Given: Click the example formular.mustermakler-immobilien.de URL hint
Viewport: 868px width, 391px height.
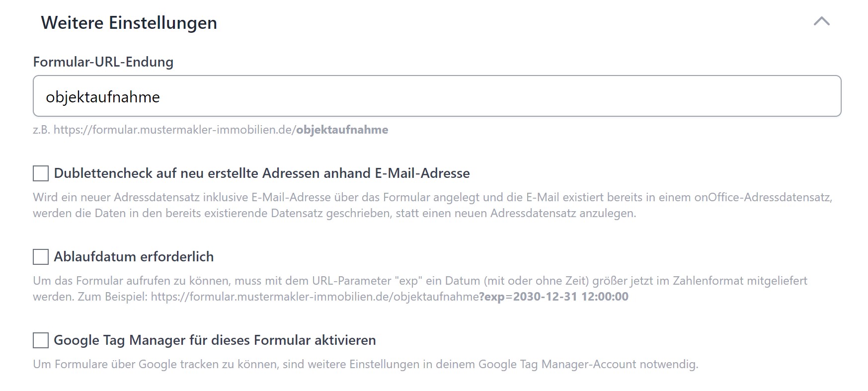Looking at the screenshot, I should point(174,130).
